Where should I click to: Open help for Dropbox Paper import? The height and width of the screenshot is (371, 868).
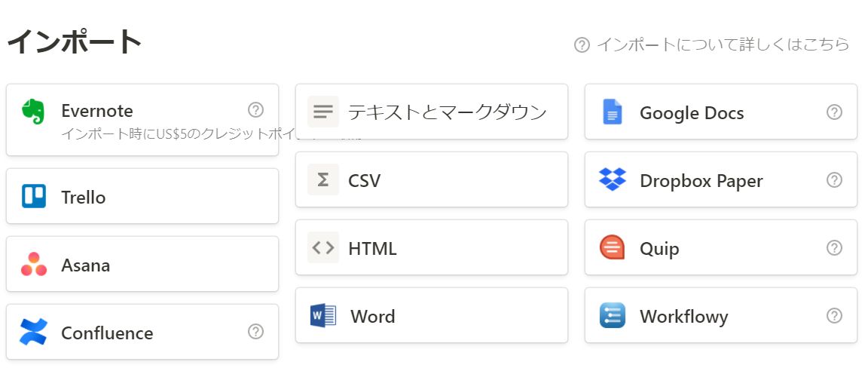[834, 180]
